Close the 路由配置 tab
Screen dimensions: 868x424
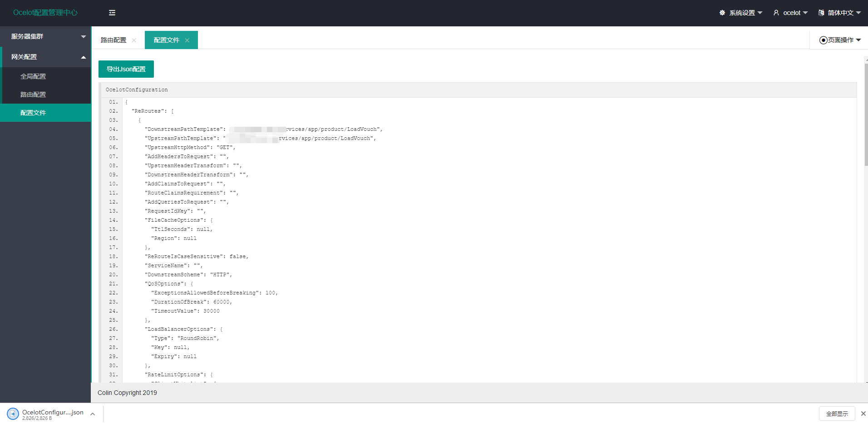(x=134, y=40)
